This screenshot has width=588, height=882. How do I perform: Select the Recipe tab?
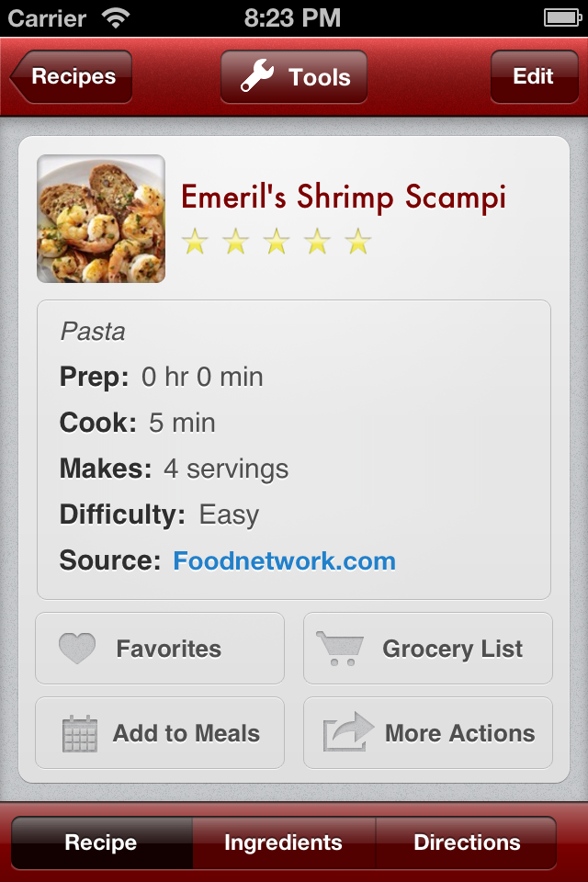coord(101,842)
